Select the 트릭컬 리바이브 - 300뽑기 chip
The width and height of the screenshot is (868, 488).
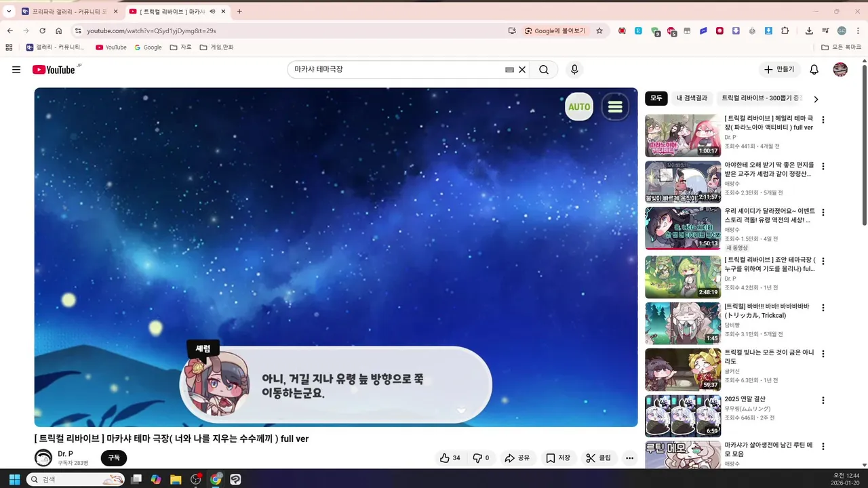point(761,98)
